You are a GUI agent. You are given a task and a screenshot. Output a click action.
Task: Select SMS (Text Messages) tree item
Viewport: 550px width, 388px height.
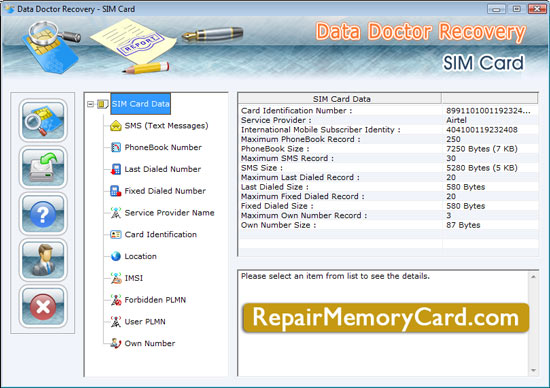pyautogui.click(x=166, y=126)
